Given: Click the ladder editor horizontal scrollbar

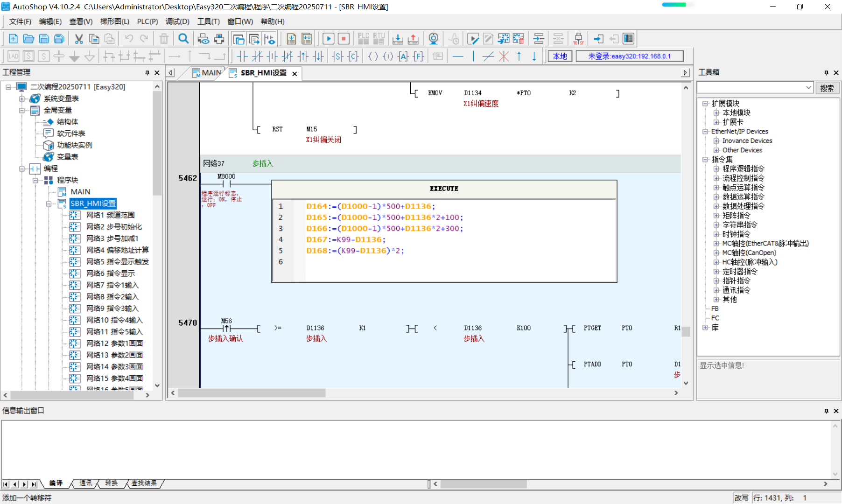Looking at the screenshot, I should [252, 393].
